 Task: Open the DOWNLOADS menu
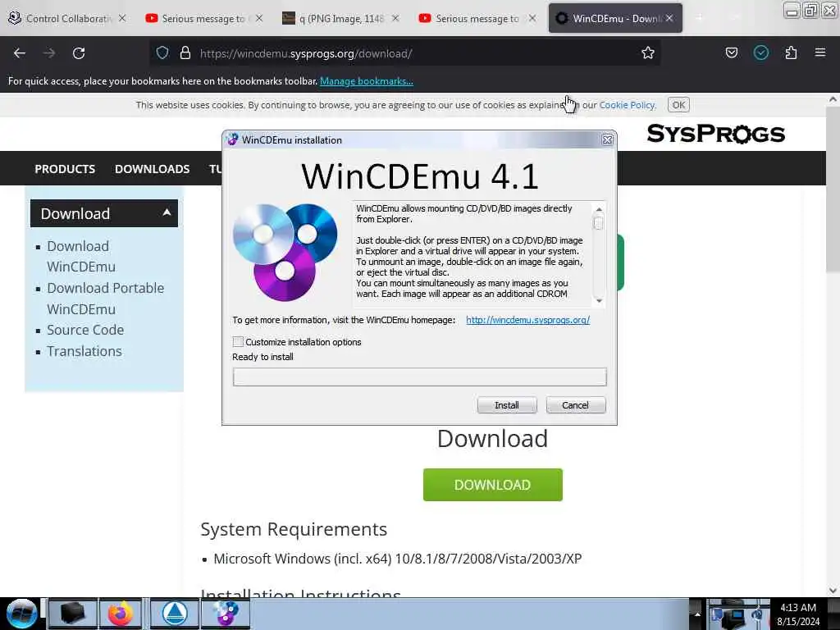152,169
